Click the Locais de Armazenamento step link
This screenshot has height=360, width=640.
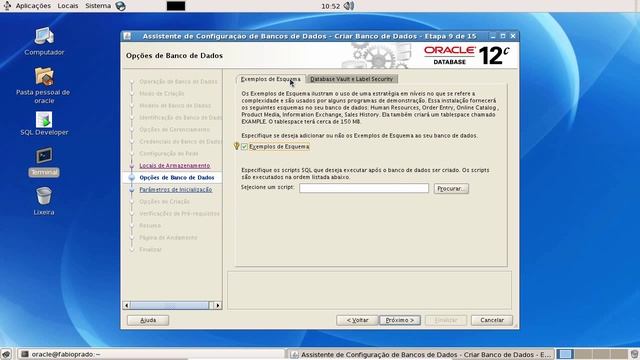(x=175, y=166)
